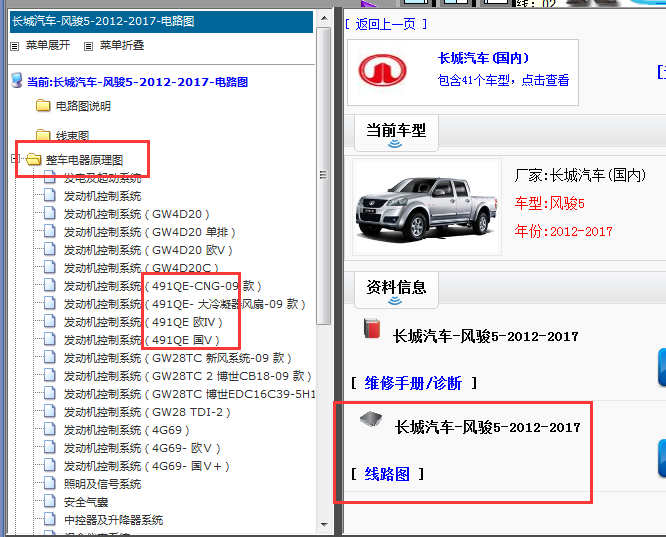Select the 当前车型 tab
Screen dimensions: 666x537
396,133
